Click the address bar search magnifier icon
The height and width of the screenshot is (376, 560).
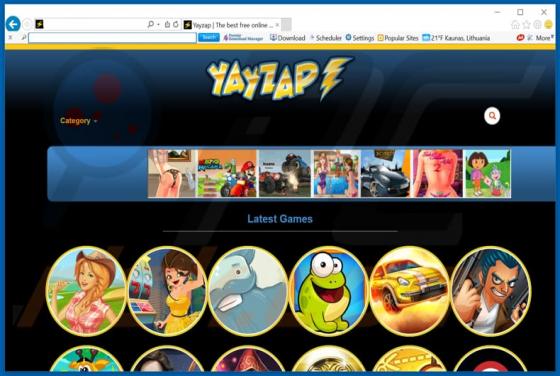pyautogui.click(x=150, y=24)
